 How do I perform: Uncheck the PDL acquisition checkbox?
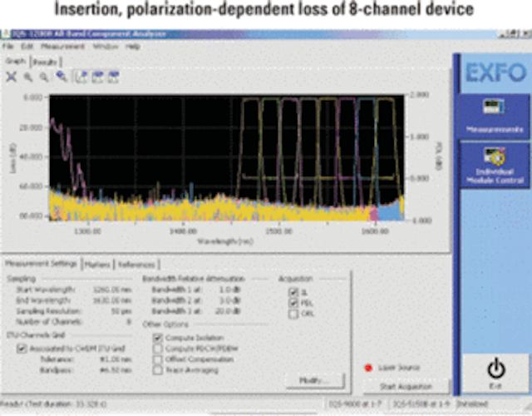tap(293, 303)
